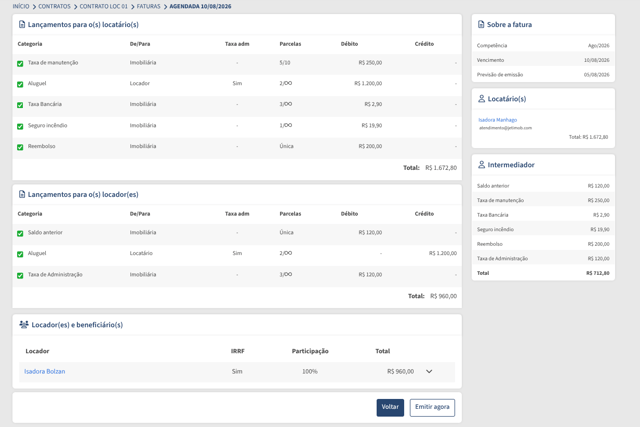Click the invoice icon beside Sobre a fatura
Image resolution: width=640 pixels, height=427 pixels.
tap(481, 24)
